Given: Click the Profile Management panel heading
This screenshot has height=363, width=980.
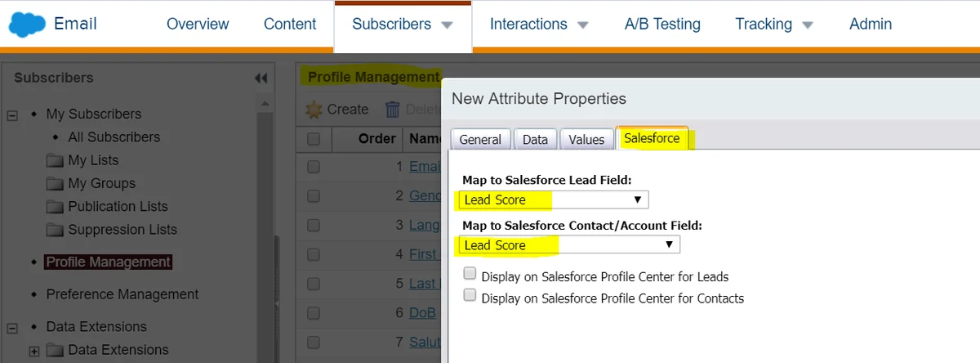Looking at the screenshot, I should tap(373, 77).
